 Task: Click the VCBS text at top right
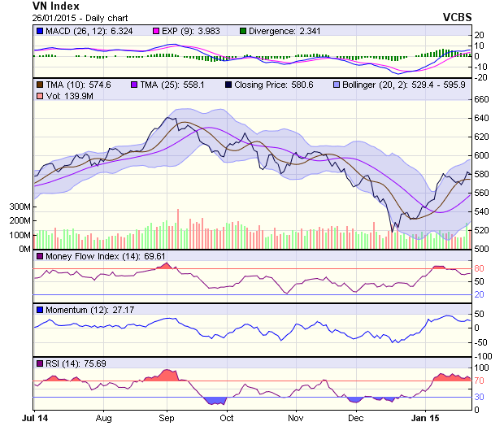click(457, 16)
